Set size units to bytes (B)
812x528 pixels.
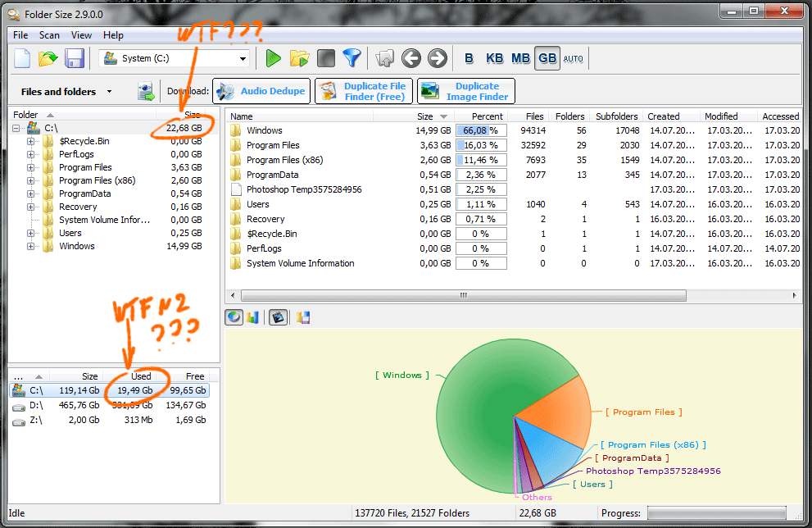click(470, 58)
